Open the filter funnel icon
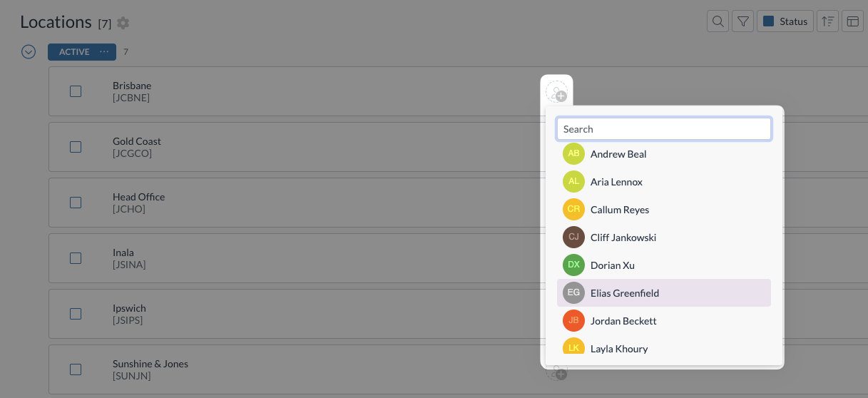Screen dimensions: 868x398 743,21
